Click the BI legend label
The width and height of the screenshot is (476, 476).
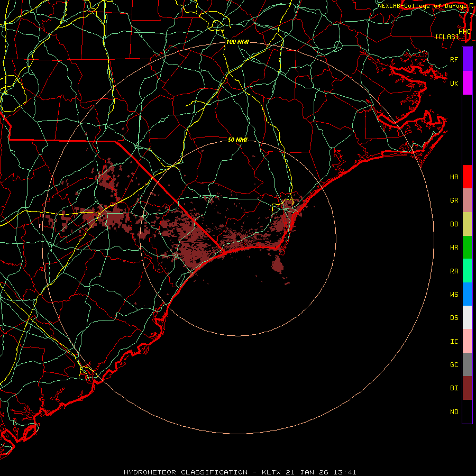point(454,388)
